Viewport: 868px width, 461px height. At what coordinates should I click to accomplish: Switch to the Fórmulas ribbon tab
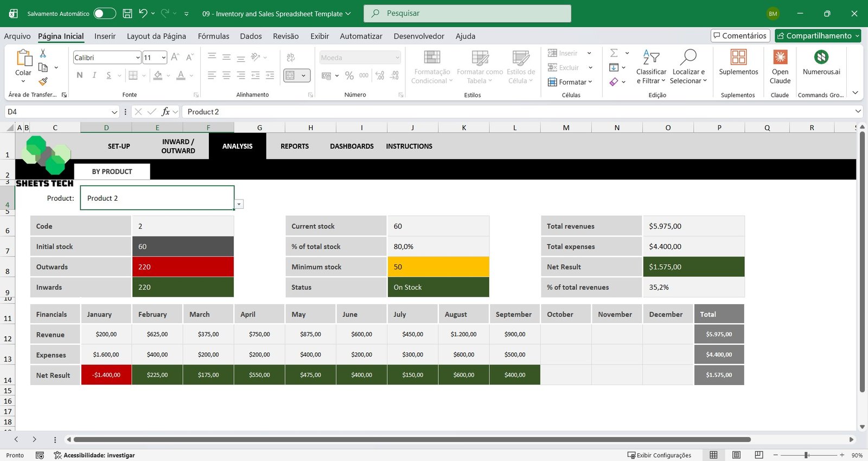213,36
